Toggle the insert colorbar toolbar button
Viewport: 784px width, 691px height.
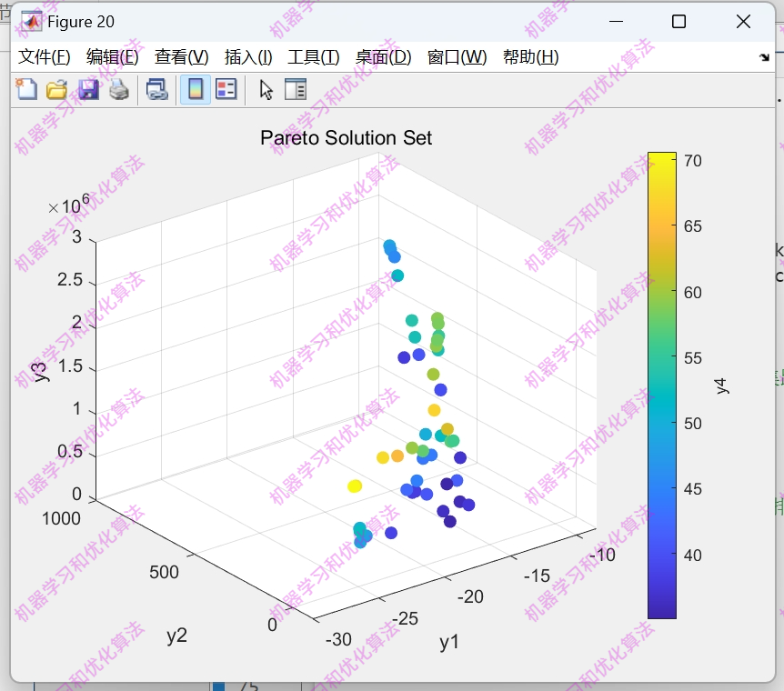[x=196, y=90]
